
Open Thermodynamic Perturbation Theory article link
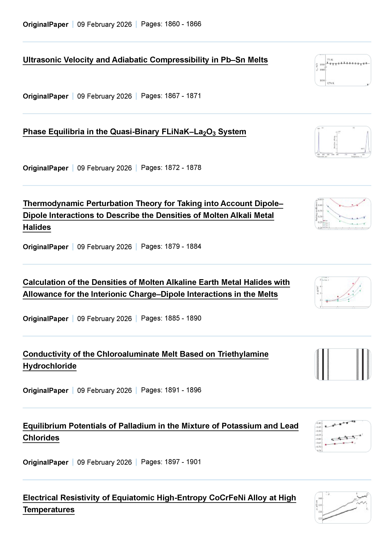[x=153, y=204]
